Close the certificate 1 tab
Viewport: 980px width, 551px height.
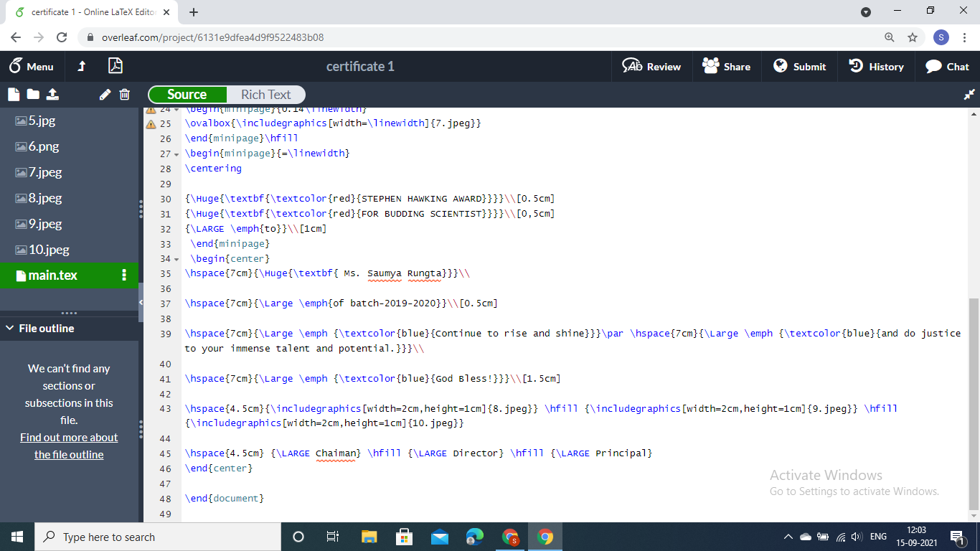[167, 12]
